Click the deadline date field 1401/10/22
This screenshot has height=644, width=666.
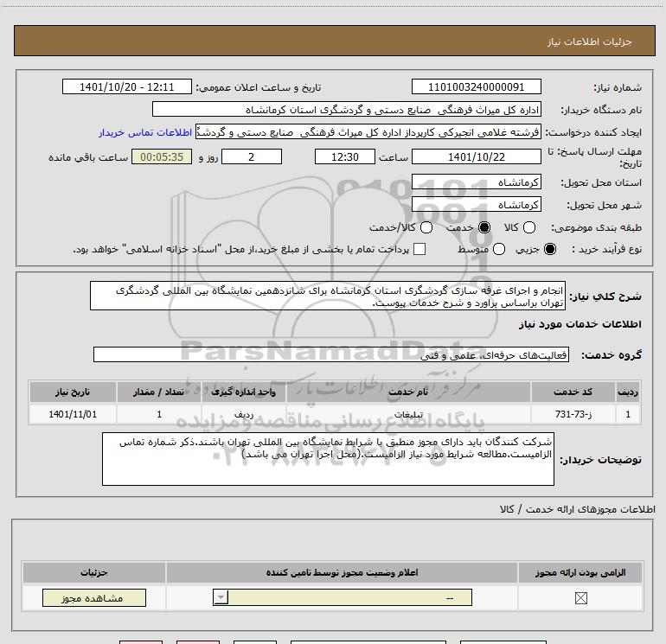pos(476,157)
